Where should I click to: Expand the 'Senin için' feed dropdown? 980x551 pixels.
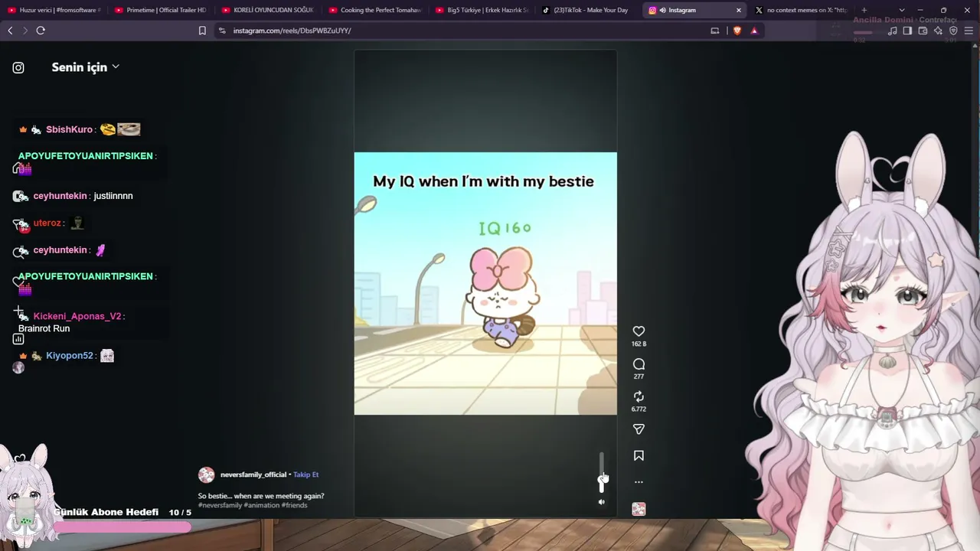click(x=85, y=67)
